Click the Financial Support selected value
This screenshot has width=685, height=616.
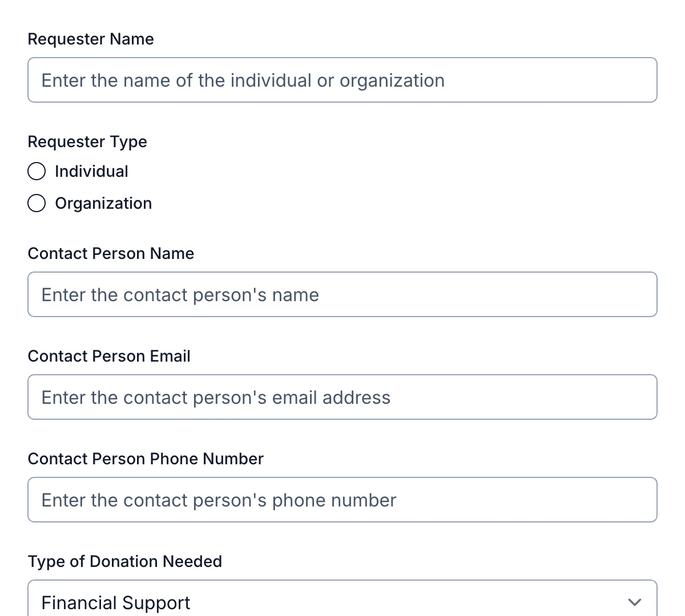coord(116,602)
